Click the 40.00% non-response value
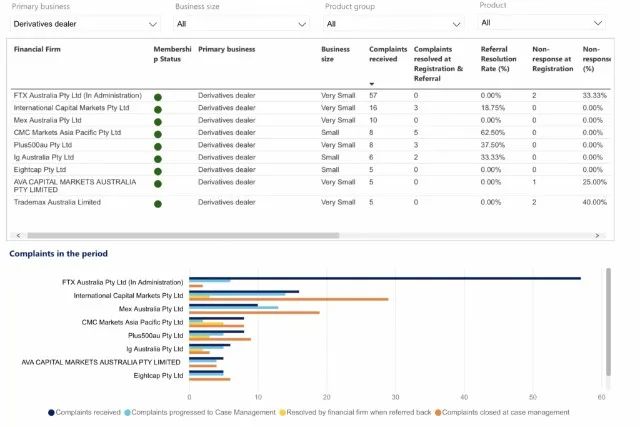This screenshot has height=427, width=640. (595, 202)
